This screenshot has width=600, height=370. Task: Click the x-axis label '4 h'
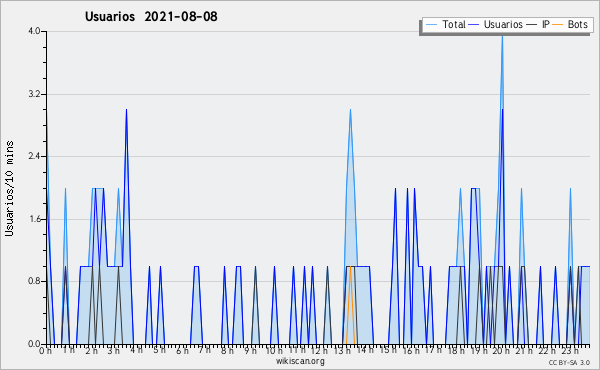tap(137, 350)
